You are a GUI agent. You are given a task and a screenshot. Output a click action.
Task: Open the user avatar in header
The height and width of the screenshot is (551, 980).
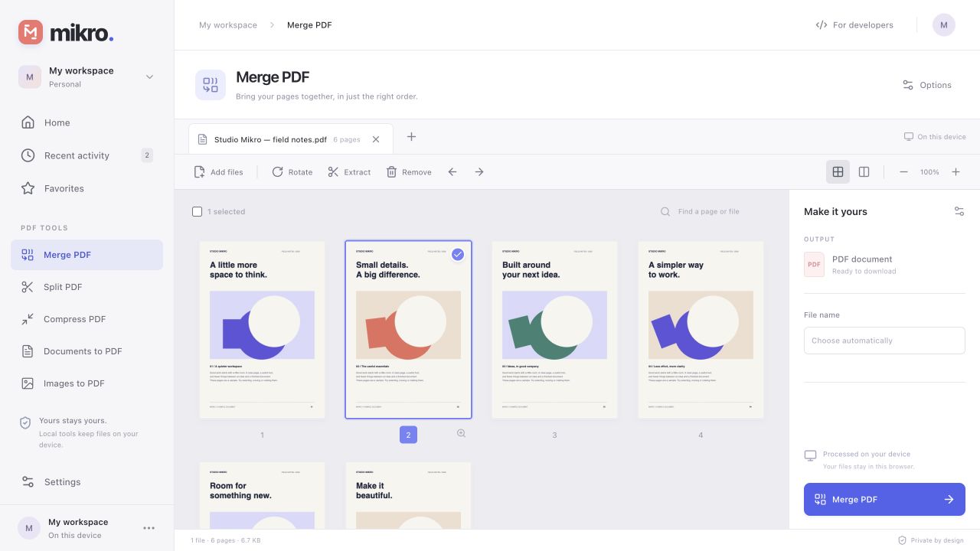coord(943,25)
